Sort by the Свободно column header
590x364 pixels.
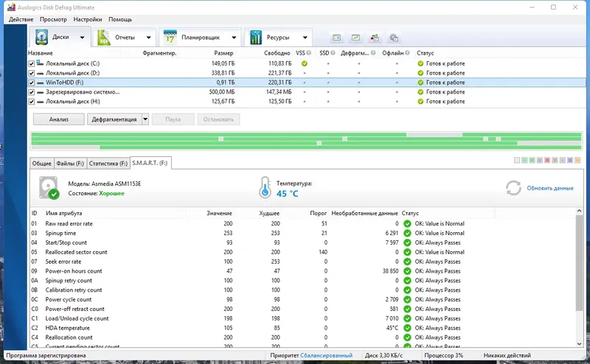coord(277,53)
